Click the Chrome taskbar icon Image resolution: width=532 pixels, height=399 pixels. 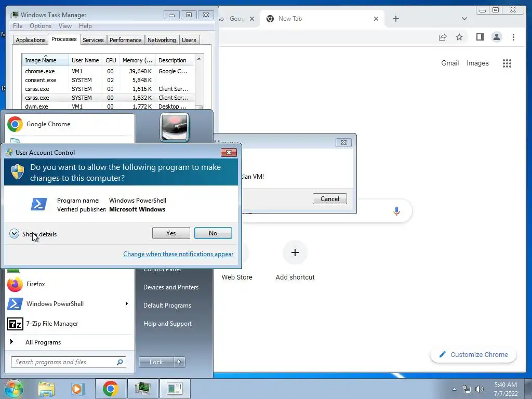(x=110, y=389)
